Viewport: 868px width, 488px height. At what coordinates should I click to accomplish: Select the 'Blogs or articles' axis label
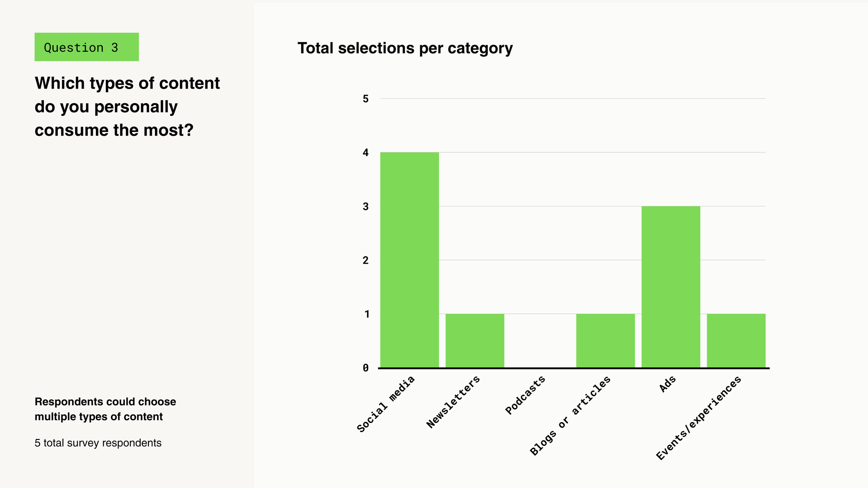click(570, 416)
